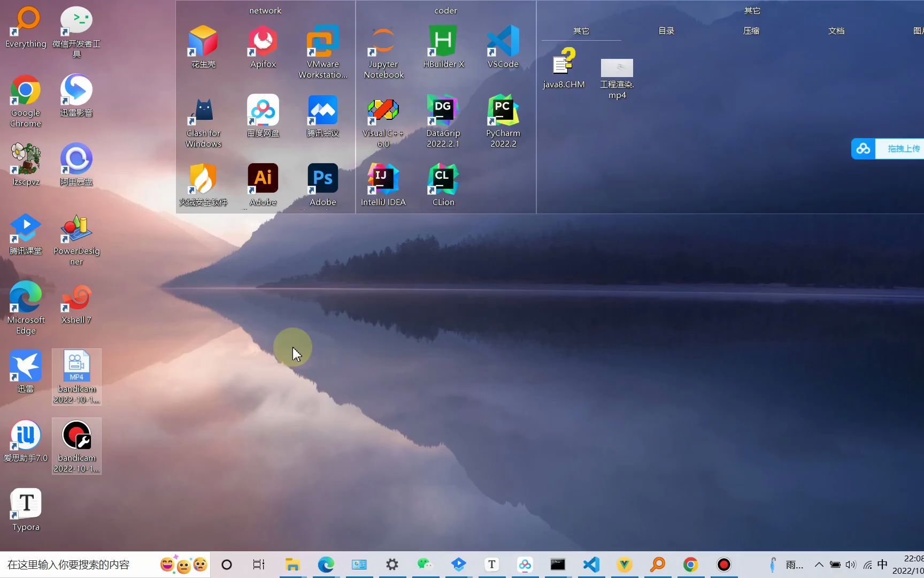The image size is (924, 578).
Task: Select the Adobe Photoshop (Ps) shortcut
Action: tap(323, 185)
